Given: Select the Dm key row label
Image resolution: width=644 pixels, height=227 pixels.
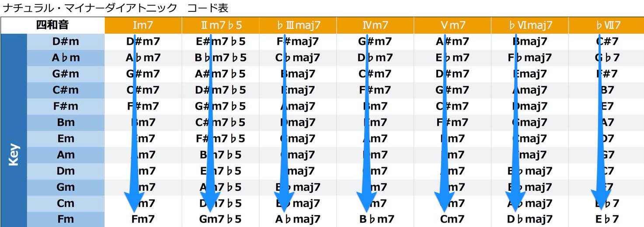Looking at the screenshot, I should click(x=66, y=171).
